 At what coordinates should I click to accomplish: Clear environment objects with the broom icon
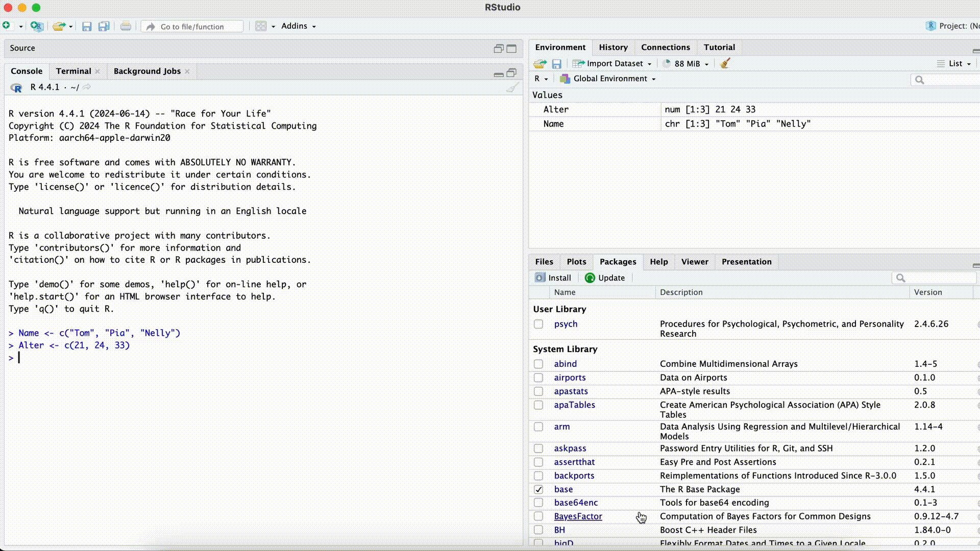coord(725,63)
